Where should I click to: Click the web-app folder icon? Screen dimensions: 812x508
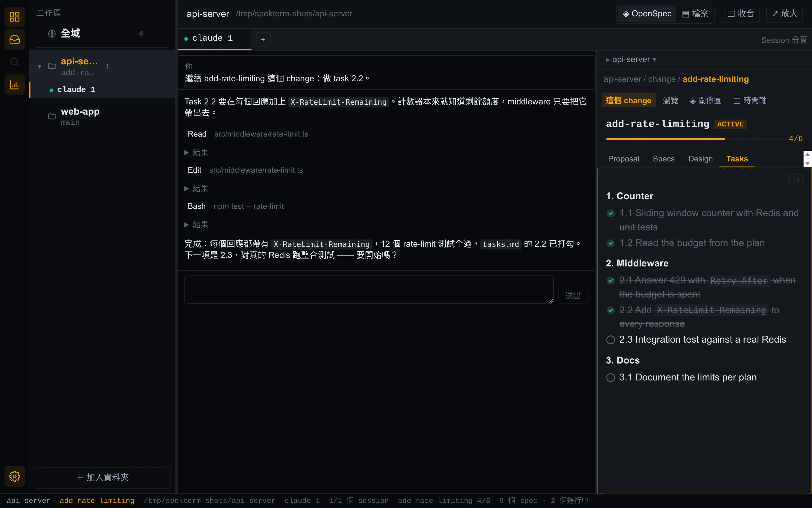(52, 116)
